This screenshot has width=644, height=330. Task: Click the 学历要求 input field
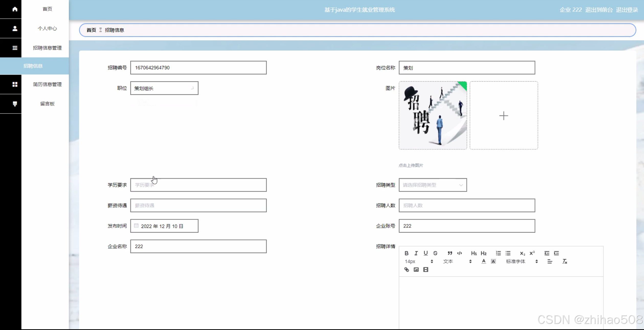(x=198, y=185)
